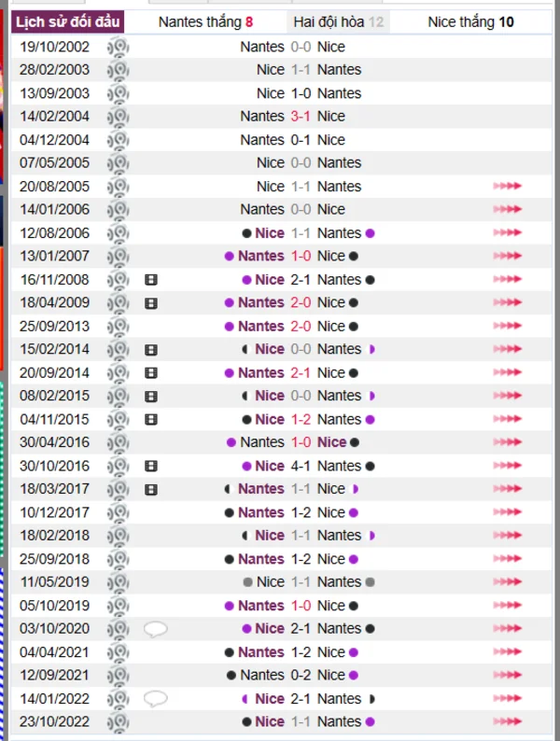This screenshot has width=560, height=741.
Task: Open lineup icon for 04/11/2015 match
Action: click(x=151, y=419)
